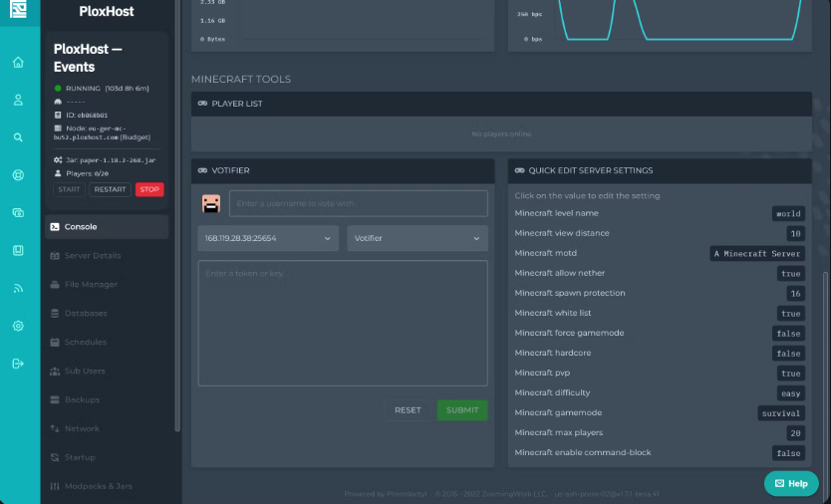Image resolution: width=831 pixels, height=504 pixels.
Task: Open the knowledge base book icon
Action: 18,250
